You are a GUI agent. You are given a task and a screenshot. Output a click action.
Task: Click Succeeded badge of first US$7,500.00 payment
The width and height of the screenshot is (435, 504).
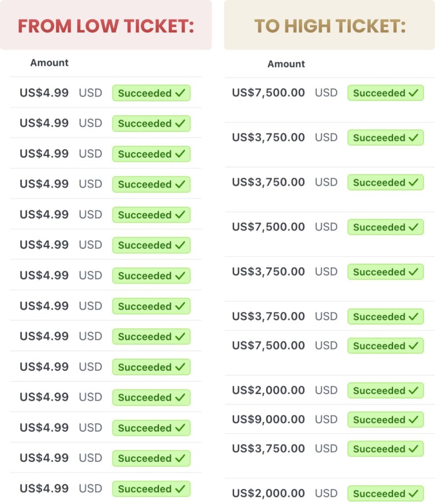pyautogui.click(x=385, y=93)
